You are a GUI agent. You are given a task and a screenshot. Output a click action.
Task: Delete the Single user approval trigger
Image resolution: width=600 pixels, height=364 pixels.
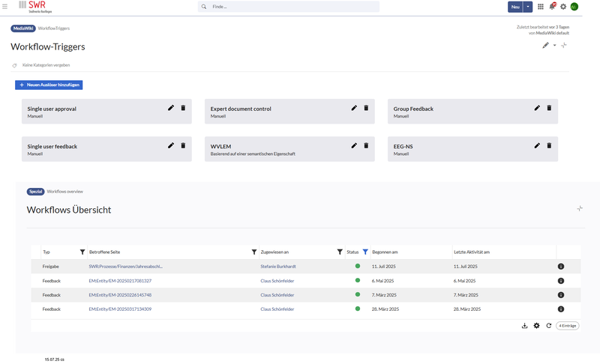point(183,108)
